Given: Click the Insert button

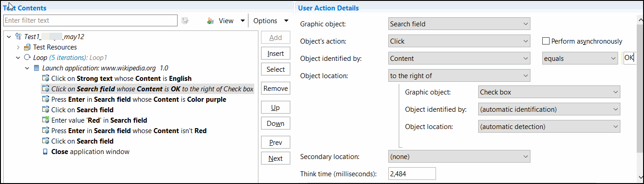Looking at the screenshot, I should [x=276, y=54].
